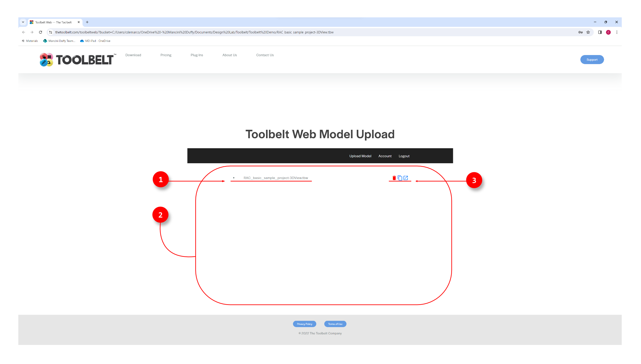Navigate to the Pricing page link
Screen dimensions: 641x364
pyautogui.click(x=166, y=55)
